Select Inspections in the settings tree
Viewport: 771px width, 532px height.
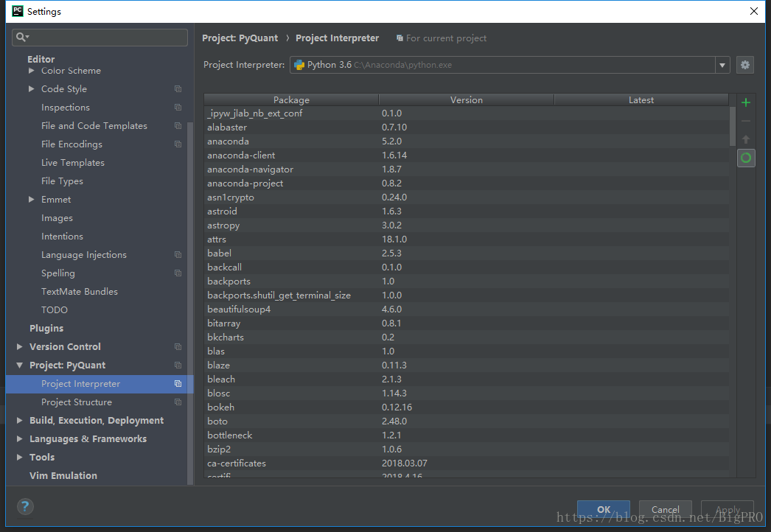click(x=66, y=107)
